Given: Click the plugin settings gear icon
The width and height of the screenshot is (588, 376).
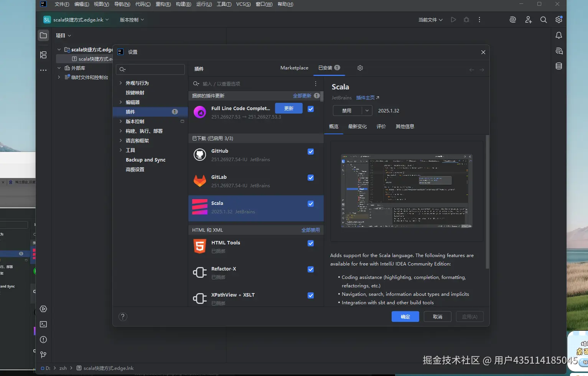Looking at the screenshot, I should tap(360, 68).
